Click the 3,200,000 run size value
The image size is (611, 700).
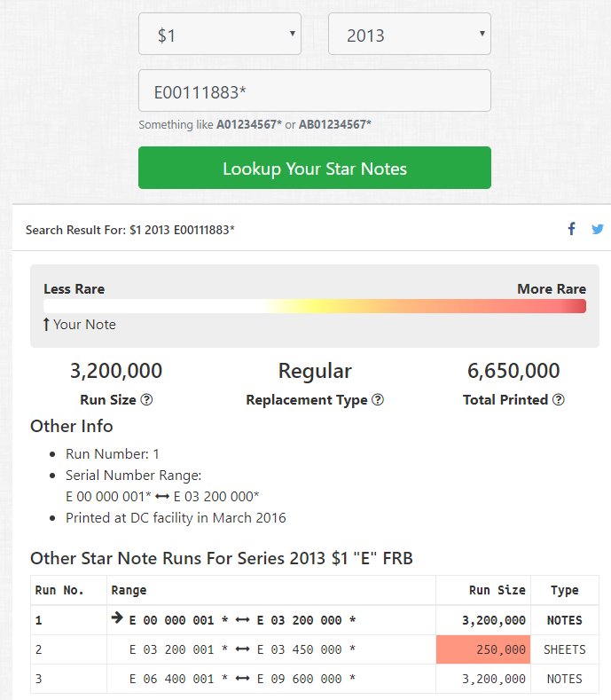coord(116,371)
